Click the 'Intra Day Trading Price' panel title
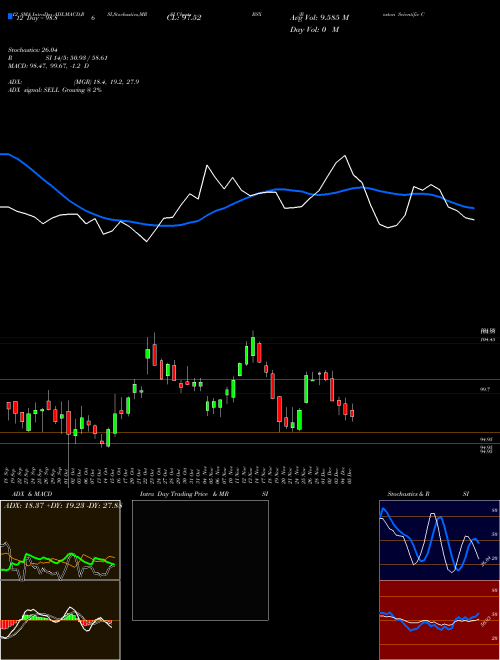The height and width of the screenshot is (660, 500). [x=174, y=494]
